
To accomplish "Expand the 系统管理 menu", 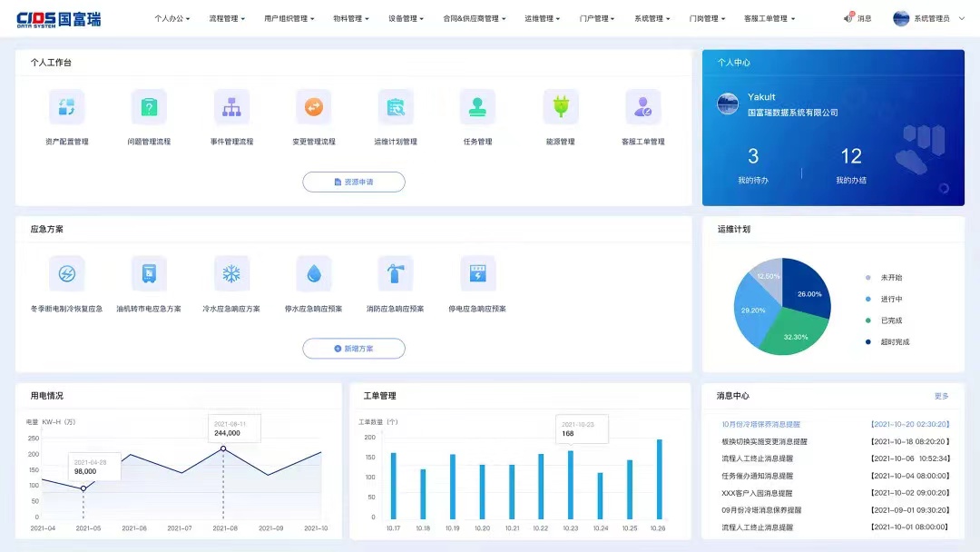I will (x=652, y=19).
